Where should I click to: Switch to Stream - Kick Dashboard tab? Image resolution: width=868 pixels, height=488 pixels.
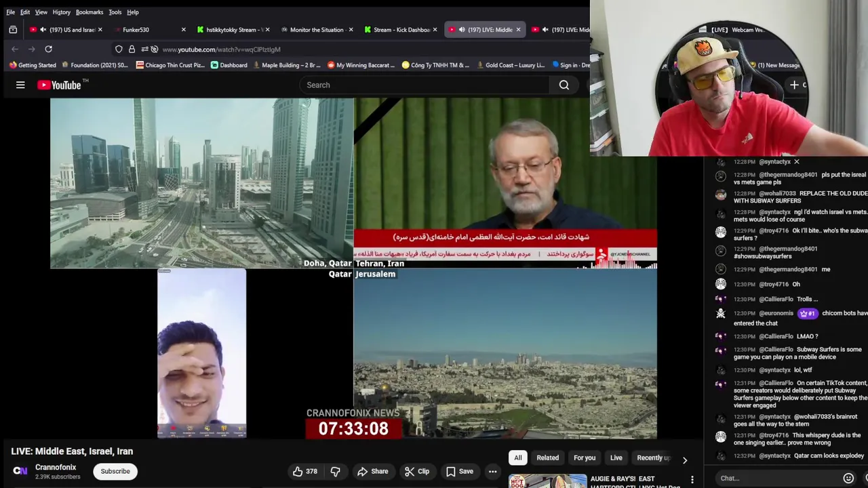[400, 30]
